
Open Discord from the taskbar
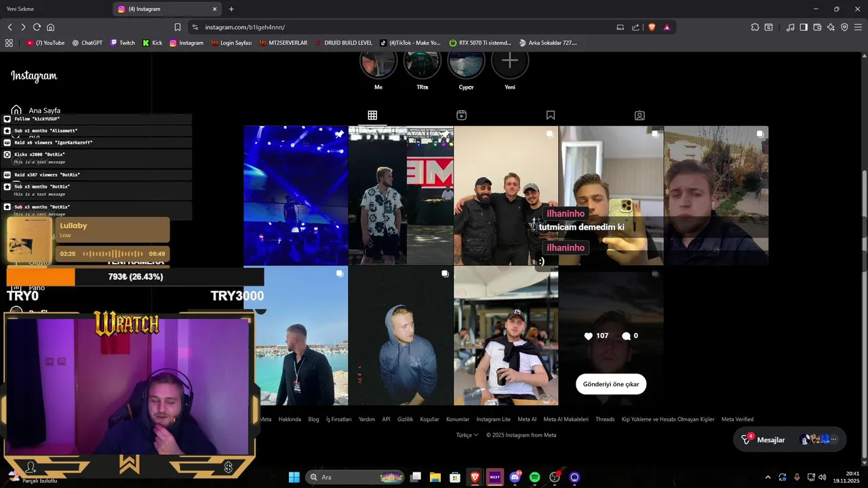tap(515, 477)
